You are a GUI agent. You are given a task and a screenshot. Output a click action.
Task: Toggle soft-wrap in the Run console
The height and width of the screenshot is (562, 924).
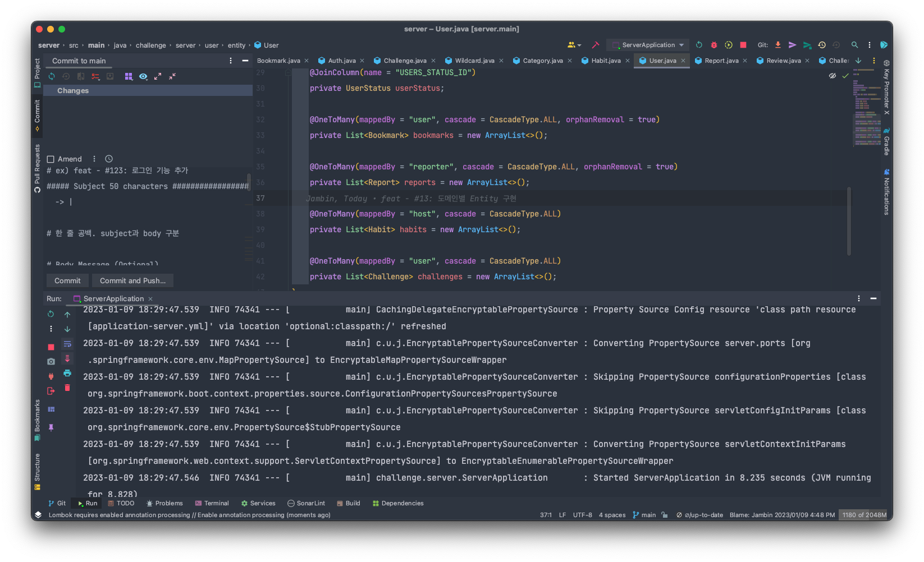pyautogui.click(x=67, y=344)
